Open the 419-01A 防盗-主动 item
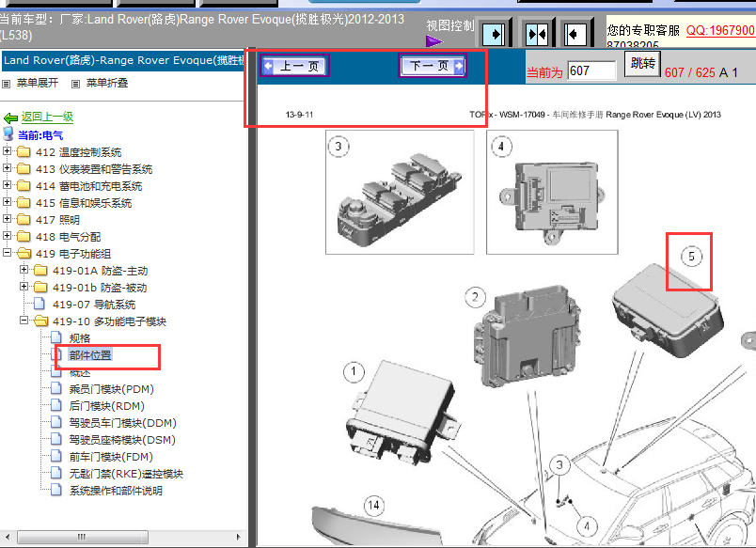This screenshot has height=548, width=756. point(101,271)
